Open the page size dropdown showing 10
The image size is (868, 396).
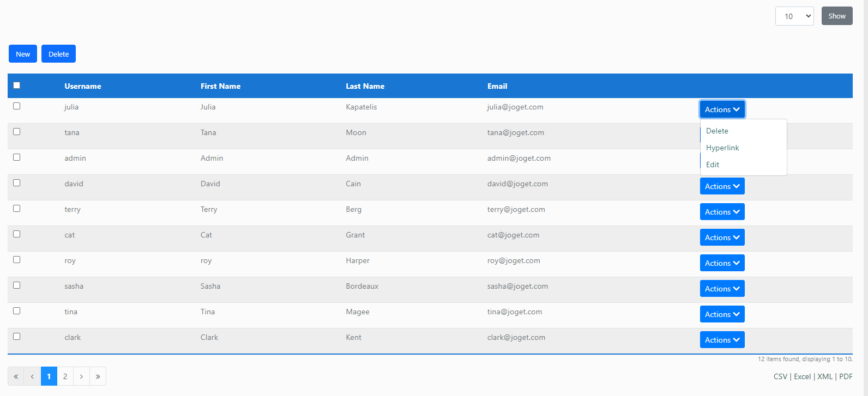coord(794,16)
